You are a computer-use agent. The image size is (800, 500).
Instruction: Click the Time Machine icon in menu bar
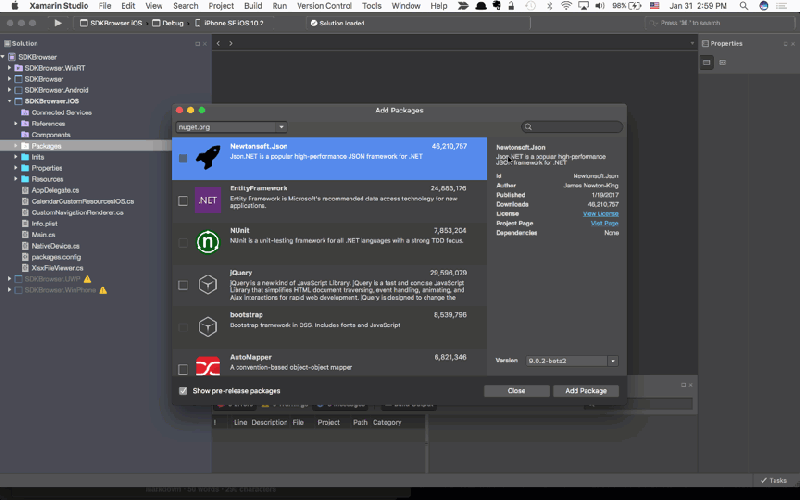click(531, 6)
